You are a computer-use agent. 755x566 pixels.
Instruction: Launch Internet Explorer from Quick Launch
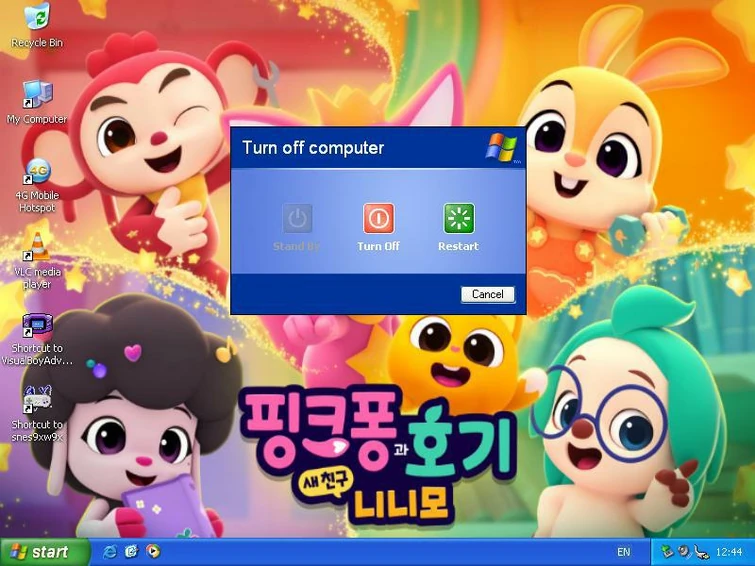[x=110, y=552]
